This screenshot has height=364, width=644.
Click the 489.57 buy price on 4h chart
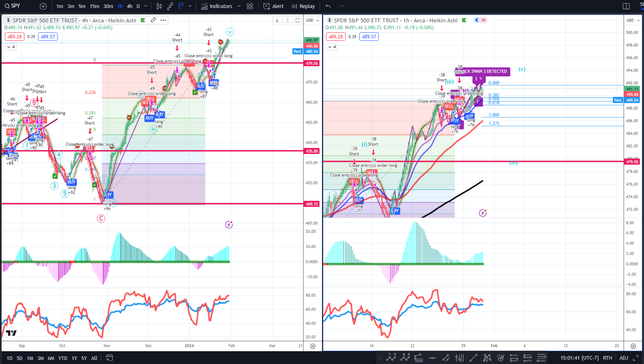(48, 37)
